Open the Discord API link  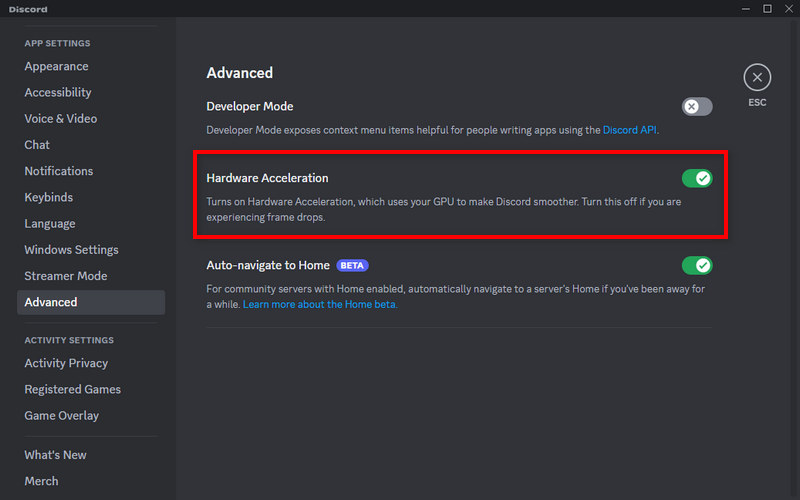point(630,130)
